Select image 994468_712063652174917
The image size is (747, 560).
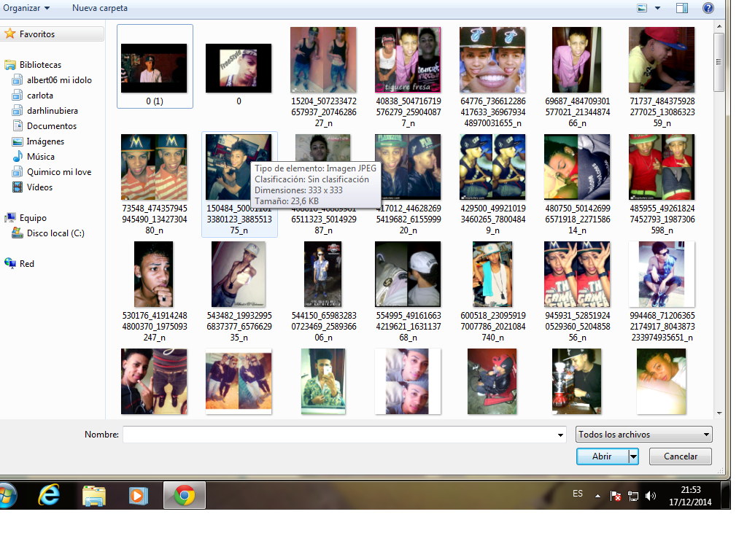click(x=662, y=274)
